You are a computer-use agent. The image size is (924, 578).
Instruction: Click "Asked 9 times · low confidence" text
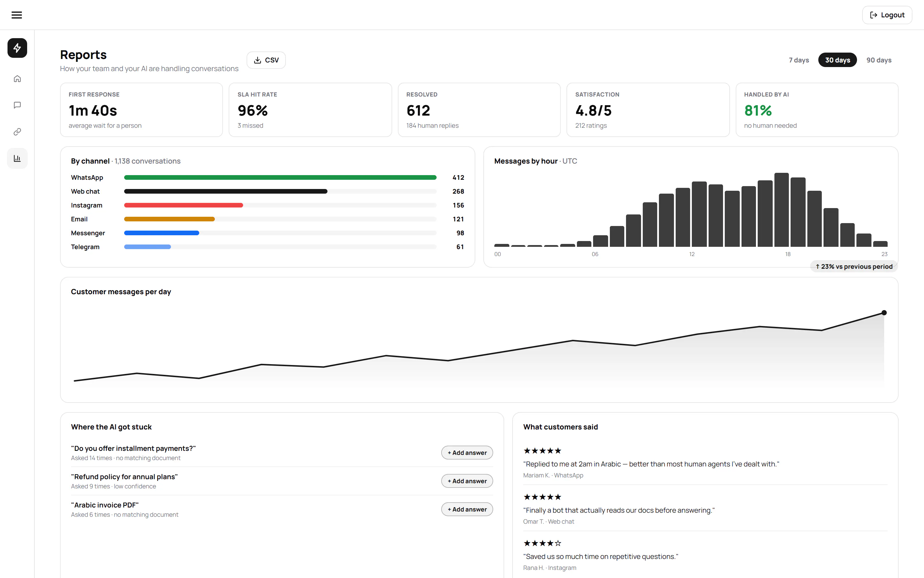(113, 486)
